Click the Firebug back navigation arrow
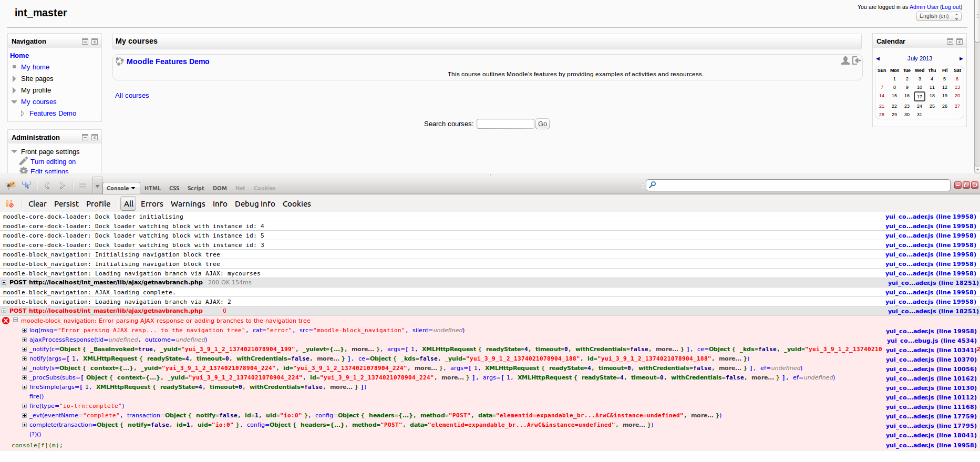The width and height of the screenshot is (980, 462). point(47,186)
